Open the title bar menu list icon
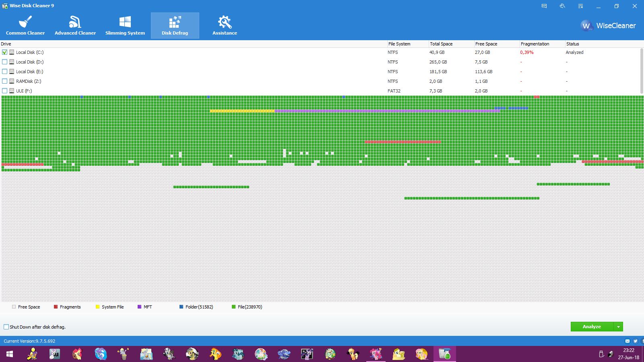The height and width of the screenshot is (362, 644). click(580, 6)
